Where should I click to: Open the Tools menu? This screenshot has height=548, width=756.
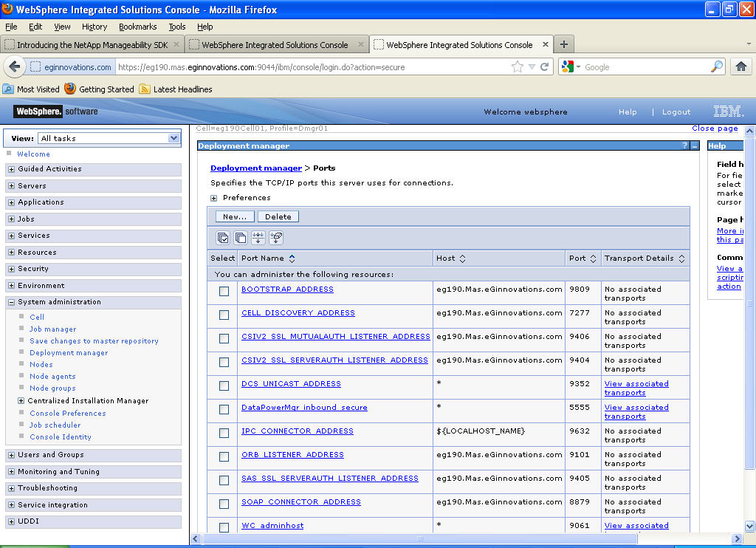point(177,27)
